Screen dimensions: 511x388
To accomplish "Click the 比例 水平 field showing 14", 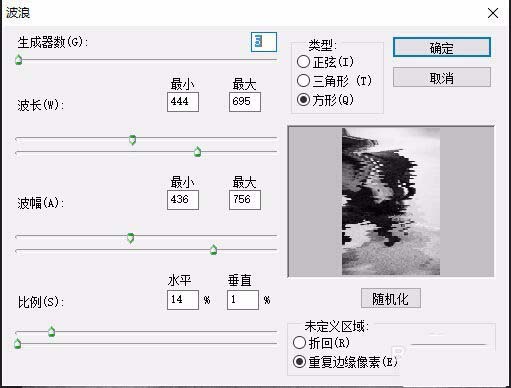I will [x=183, y=300].
